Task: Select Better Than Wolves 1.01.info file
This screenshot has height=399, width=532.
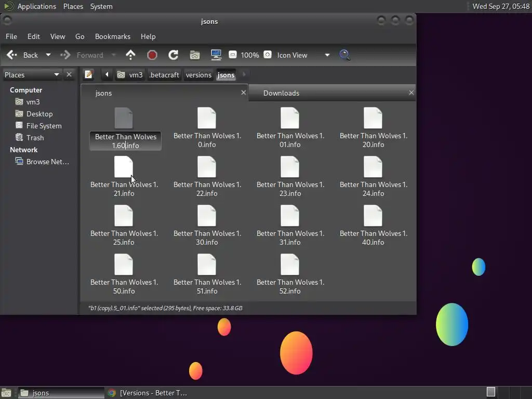Action: [x=290, y=128]
